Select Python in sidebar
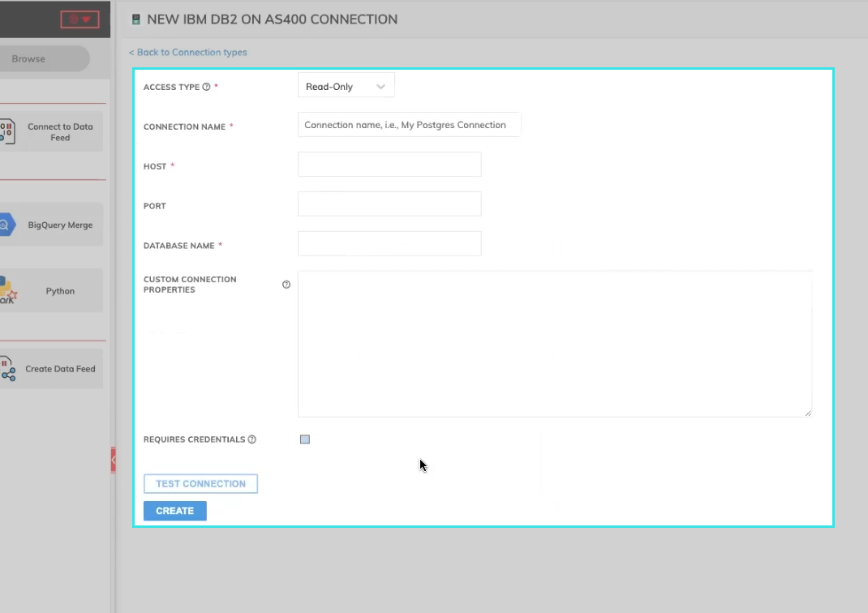868x613 pixels. pos(51,291)
